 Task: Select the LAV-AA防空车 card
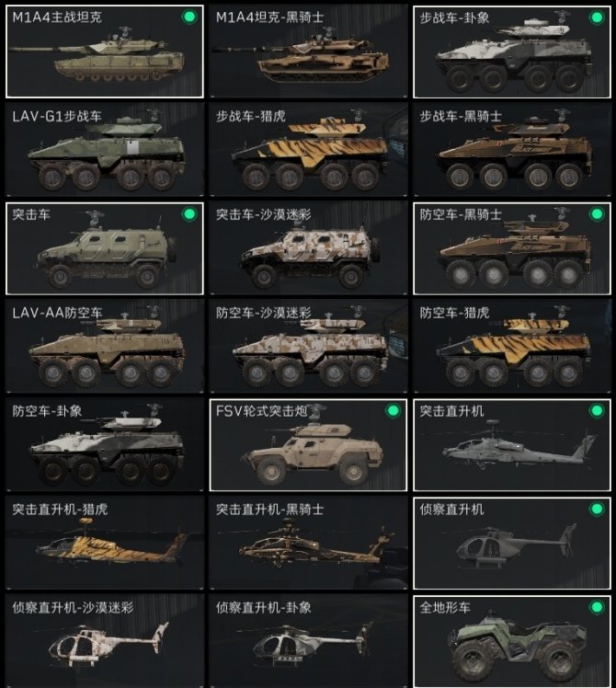[105, 347]
